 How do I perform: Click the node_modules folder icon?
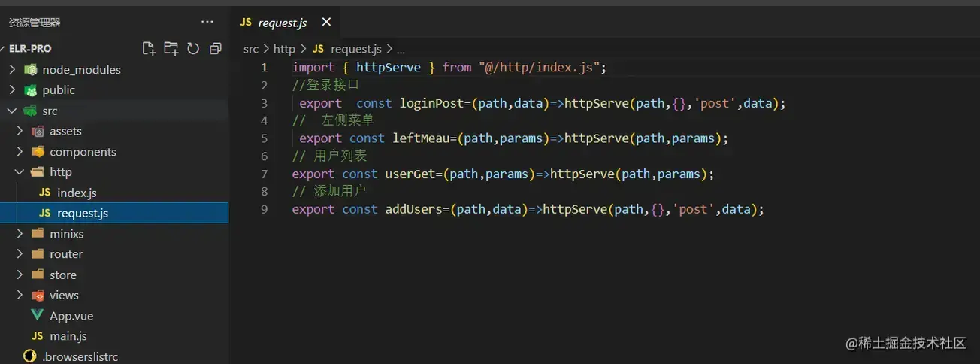pos(30,69)
